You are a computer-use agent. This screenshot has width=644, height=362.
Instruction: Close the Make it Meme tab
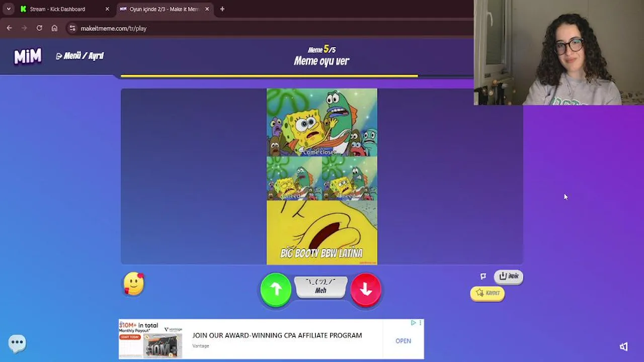207,9
